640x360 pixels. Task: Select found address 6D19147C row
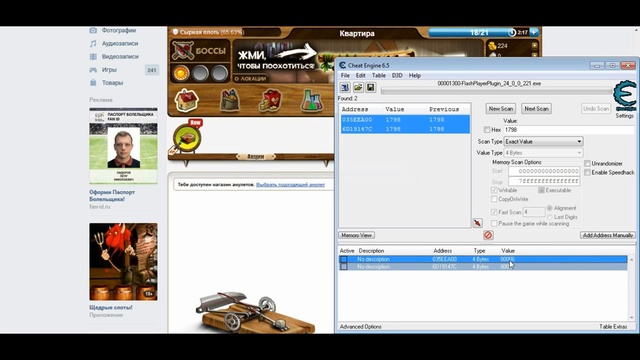click(x=405, y=129)
